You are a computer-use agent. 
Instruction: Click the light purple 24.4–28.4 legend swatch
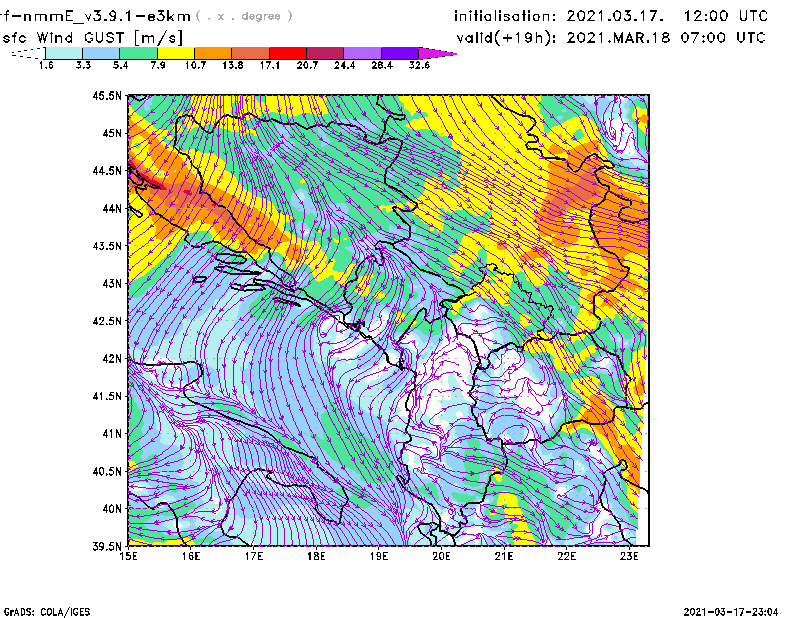[x=362, y=53]
